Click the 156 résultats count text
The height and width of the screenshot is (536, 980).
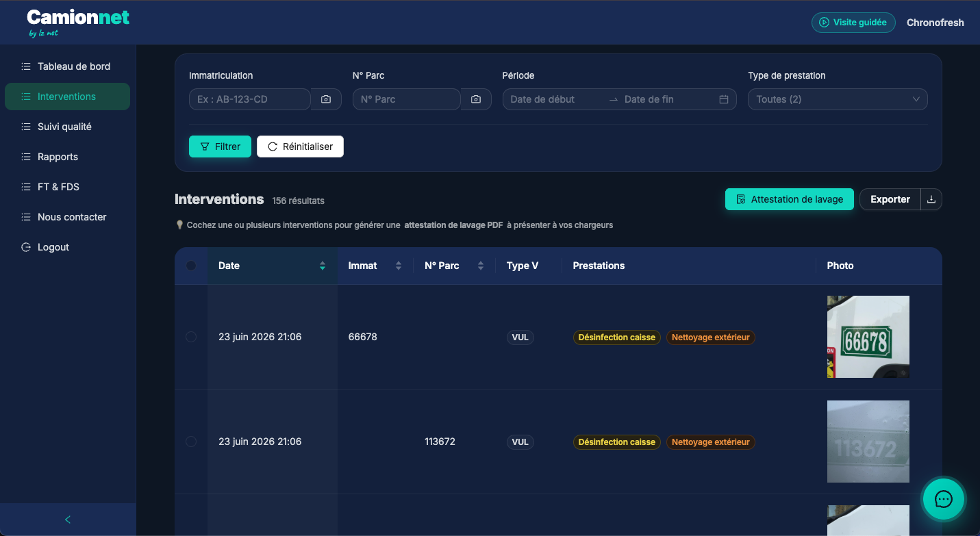pos(298,201)
